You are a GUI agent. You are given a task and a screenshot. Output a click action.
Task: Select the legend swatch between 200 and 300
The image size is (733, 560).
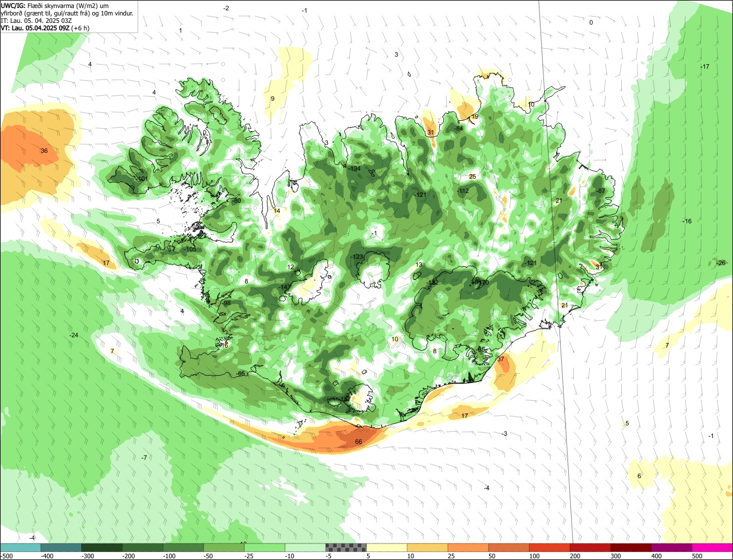tap(590, 548)
